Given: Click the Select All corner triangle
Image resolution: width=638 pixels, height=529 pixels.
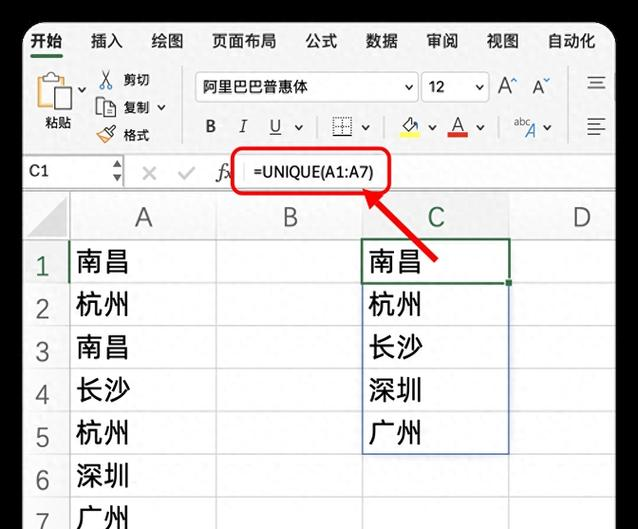Looking at the screenshot, I should pyautogui.click(x=48, y=216).
